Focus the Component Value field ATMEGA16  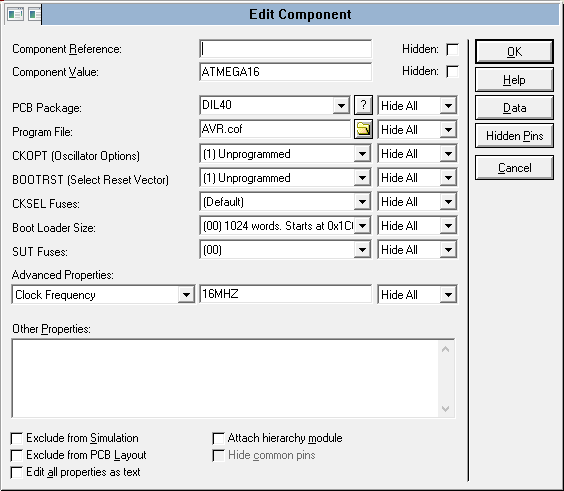(x=286, y=72)
